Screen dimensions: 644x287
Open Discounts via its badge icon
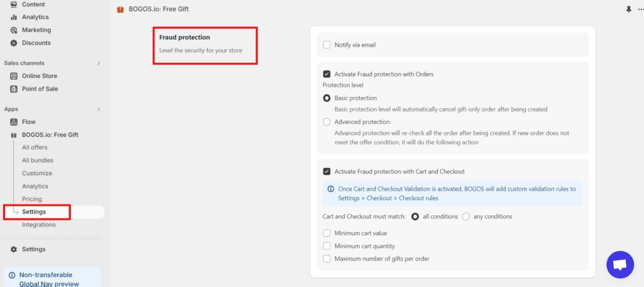14,43
